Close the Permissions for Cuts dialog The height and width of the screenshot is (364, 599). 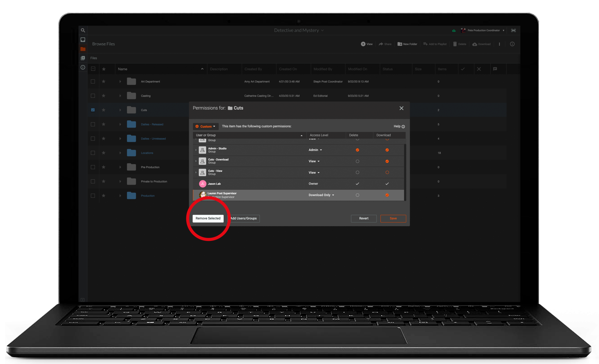[401, 108]
